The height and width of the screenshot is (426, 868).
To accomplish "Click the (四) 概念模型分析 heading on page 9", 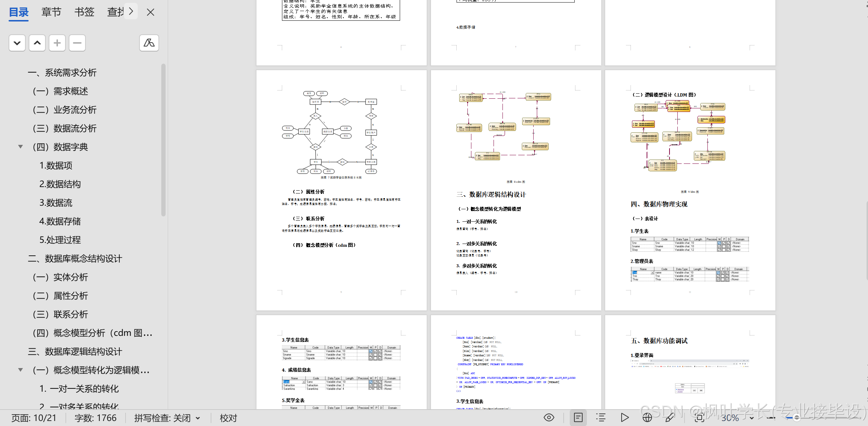I will [x=324, y=245].
